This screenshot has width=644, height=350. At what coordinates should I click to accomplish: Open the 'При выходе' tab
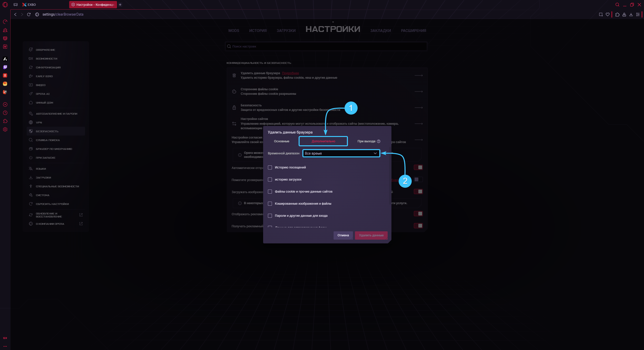[366, 141]
